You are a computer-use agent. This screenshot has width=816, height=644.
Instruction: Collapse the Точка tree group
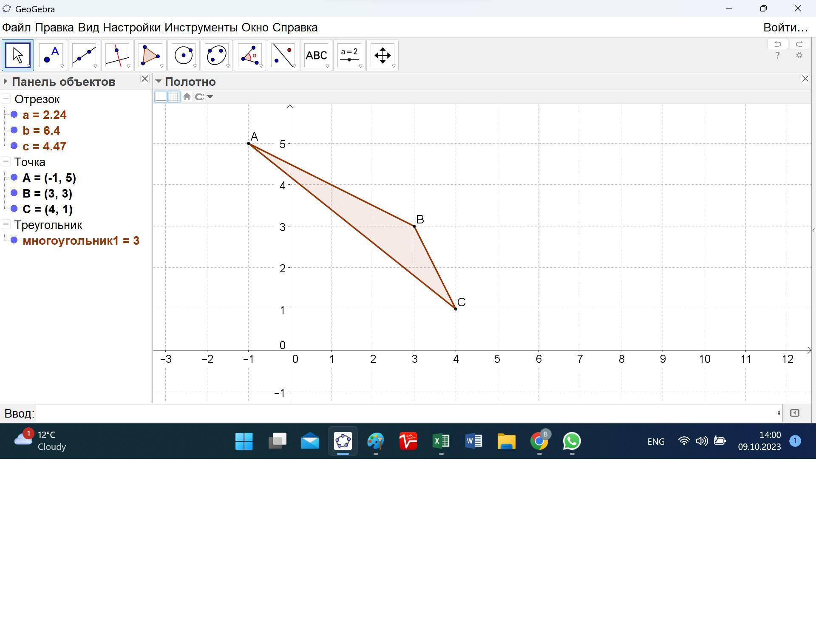click(x=6, y=162)
